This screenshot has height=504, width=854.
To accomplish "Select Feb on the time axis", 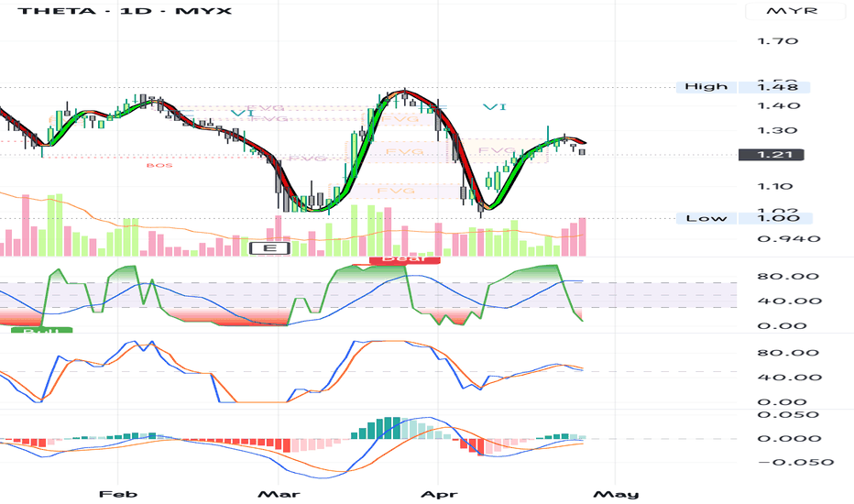I will (118, 494).
